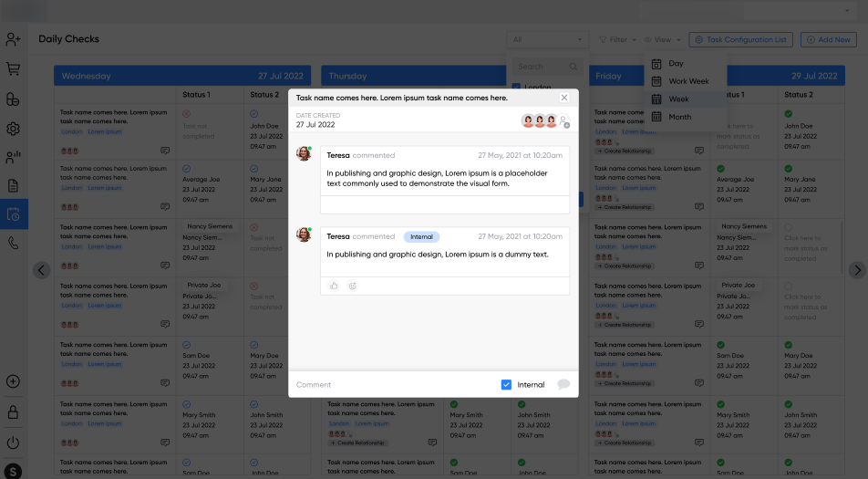Collapse the View dropdown

pos(662,39)
